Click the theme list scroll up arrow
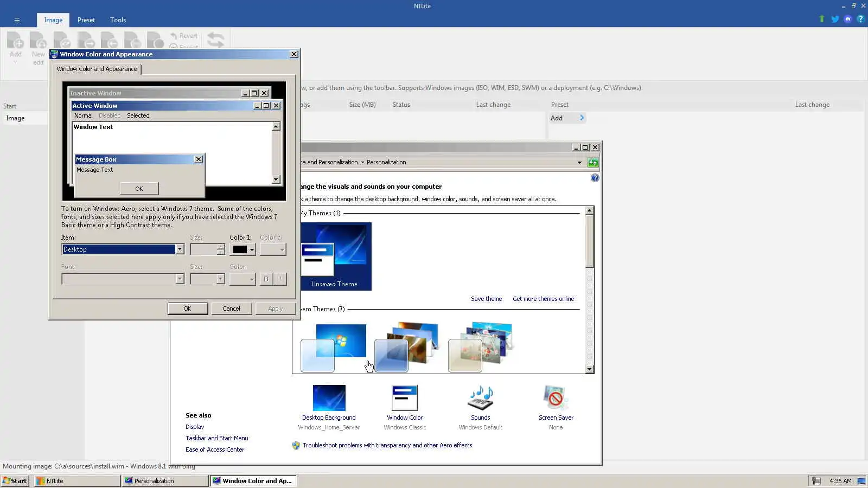The width and height of the screenshot is (868, 488). pyautogui.click(x=590, y=210)
